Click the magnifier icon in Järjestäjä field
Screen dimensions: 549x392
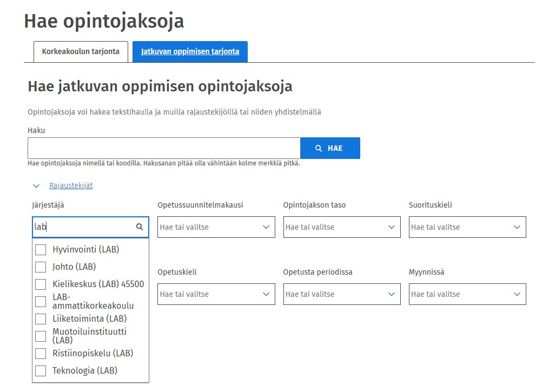pos(140,227)
